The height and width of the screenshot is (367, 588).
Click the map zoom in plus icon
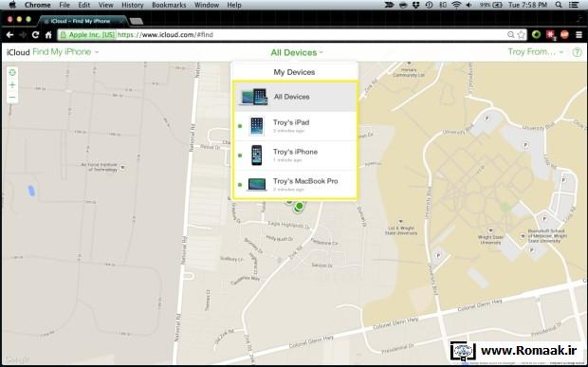pyautogui.click(x=12, y=85)
